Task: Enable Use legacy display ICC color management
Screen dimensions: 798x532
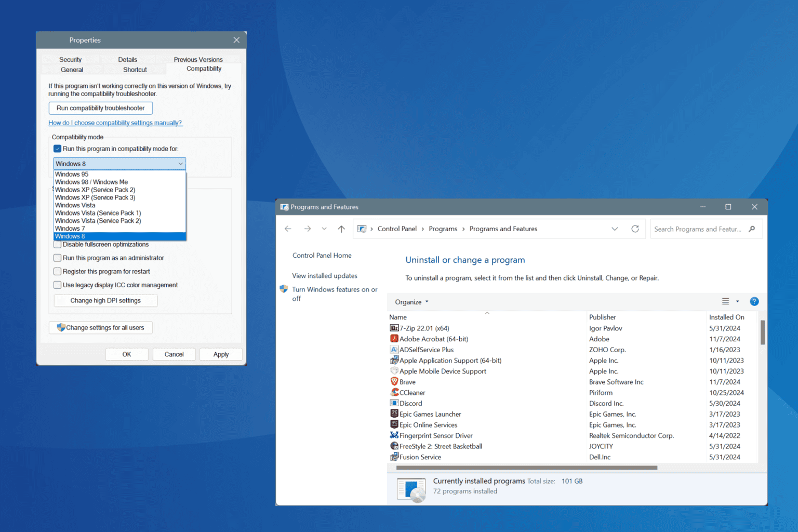Action: click(57, 285)
